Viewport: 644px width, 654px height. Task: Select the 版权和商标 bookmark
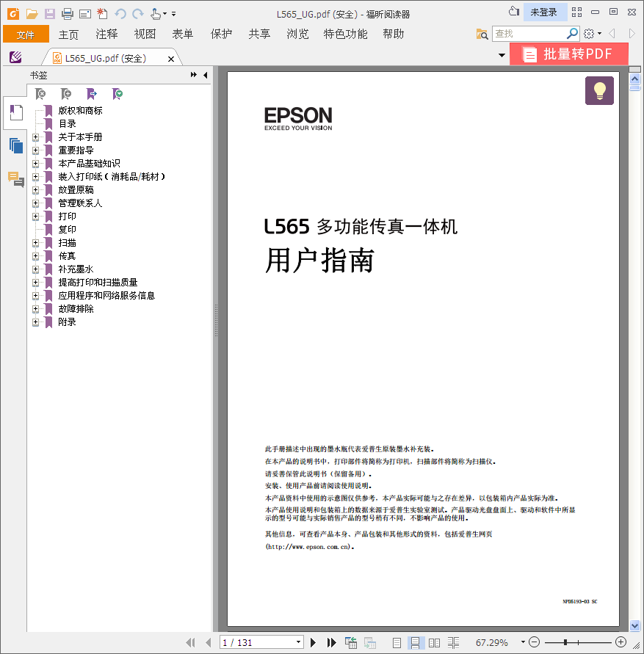[x=80, y=111]
